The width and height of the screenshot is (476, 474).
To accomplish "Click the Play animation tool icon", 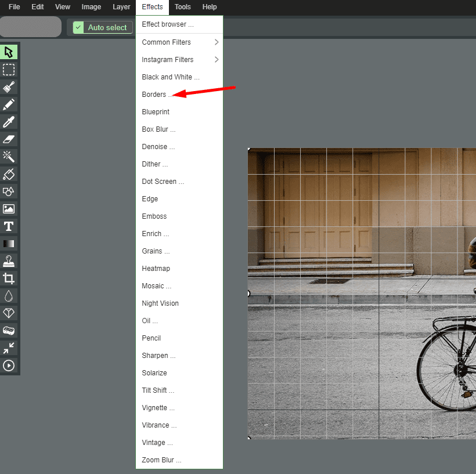I will (9, 366).
